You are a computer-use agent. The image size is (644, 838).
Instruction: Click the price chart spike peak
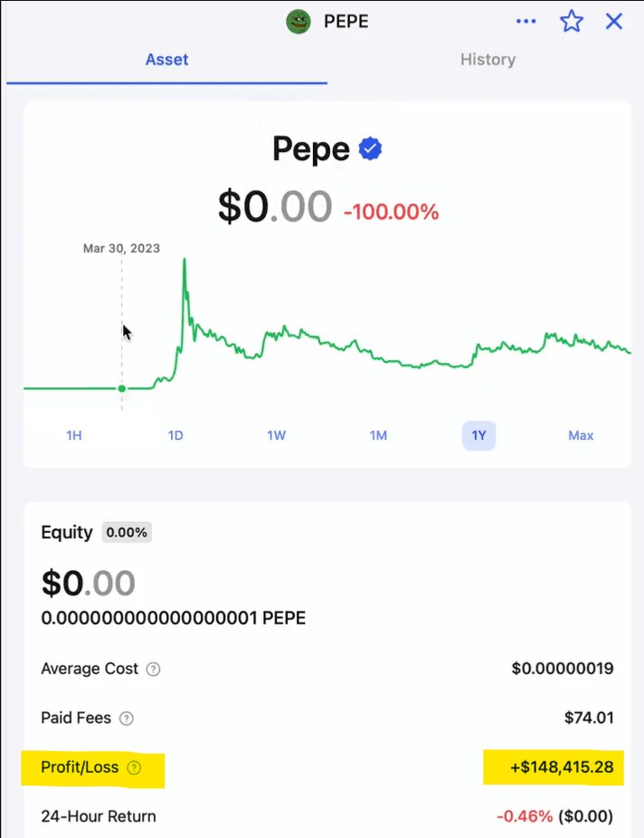point(185,262)
